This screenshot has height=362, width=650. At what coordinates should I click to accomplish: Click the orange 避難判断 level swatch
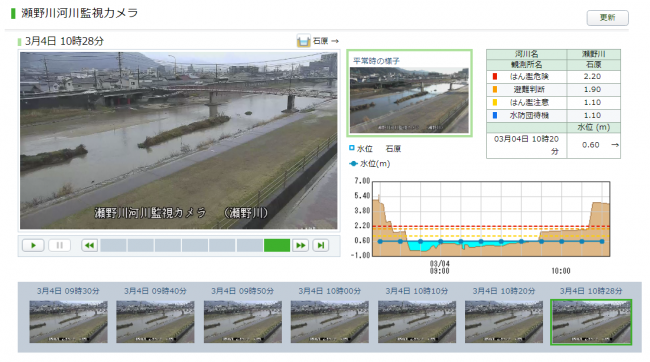pos(495,90)
